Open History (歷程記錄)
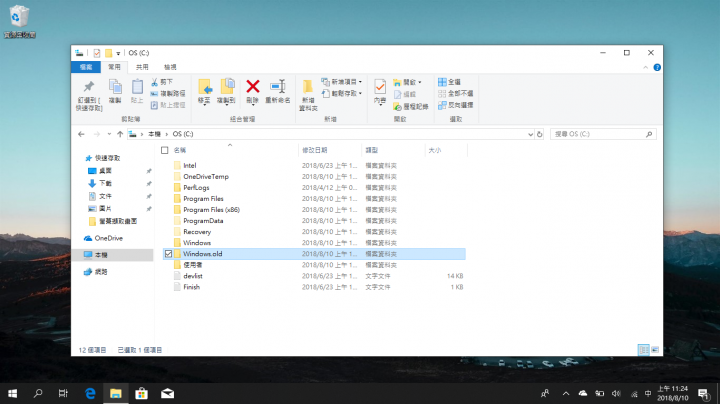The image size is (720, 404). 411,107
